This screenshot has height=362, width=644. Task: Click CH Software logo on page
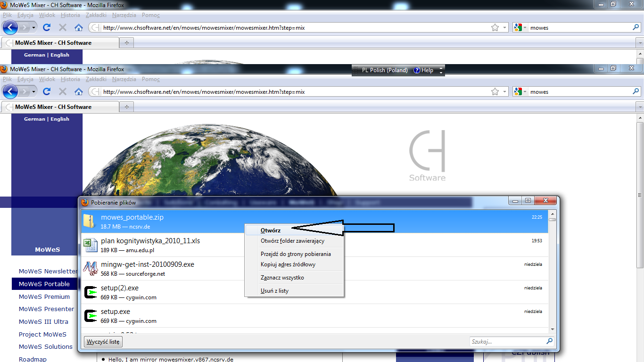point(427,156)
